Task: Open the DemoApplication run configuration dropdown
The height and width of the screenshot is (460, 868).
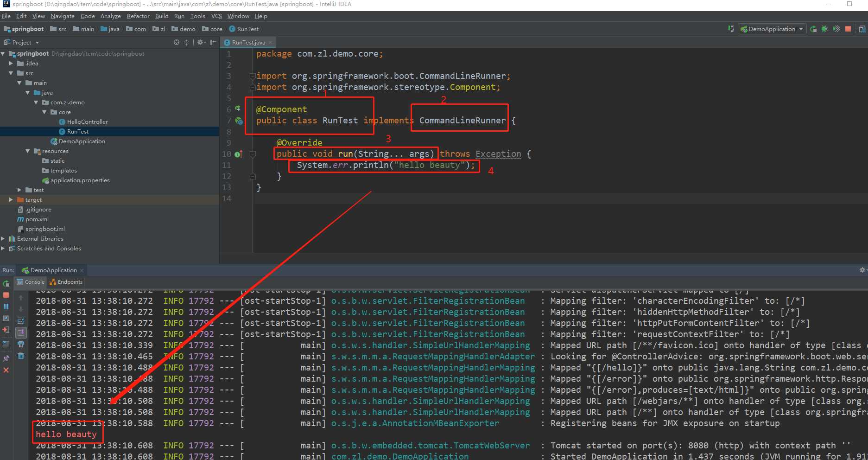Action: tap(772, 29)
